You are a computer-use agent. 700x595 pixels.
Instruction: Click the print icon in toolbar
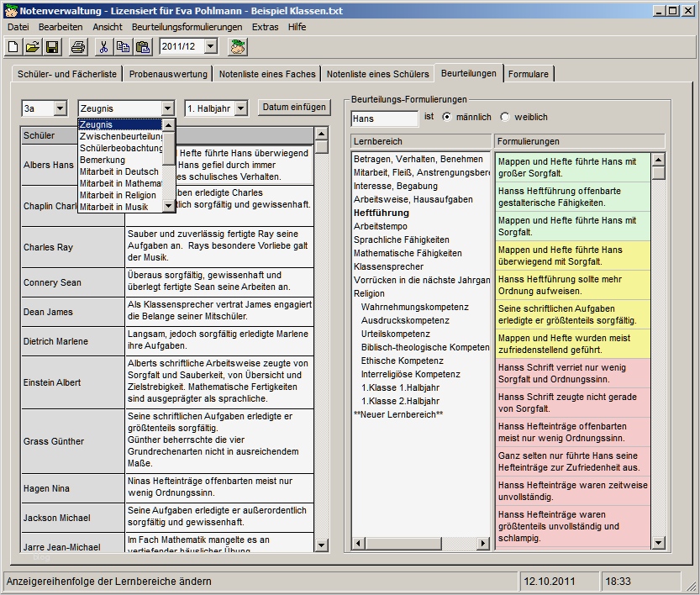(x=78, y=47)
